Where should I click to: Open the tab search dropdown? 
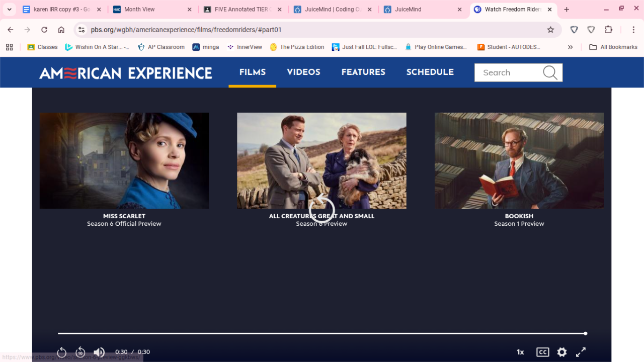point(9,10)
